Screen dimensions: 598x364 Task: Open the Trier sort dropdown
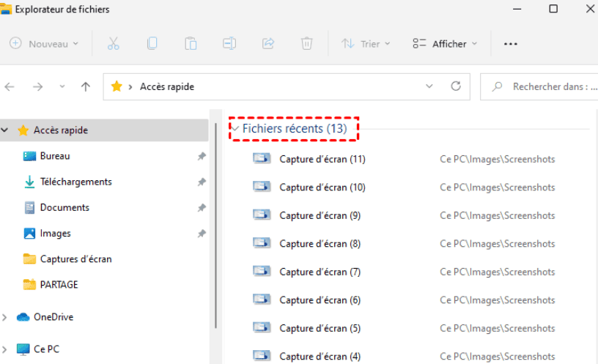366,44
